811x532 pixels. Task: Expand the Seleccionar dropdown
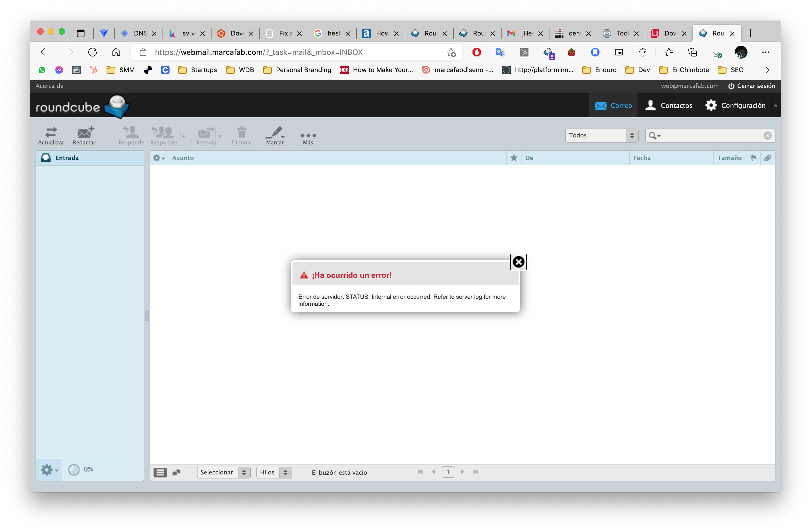(224, 472)
